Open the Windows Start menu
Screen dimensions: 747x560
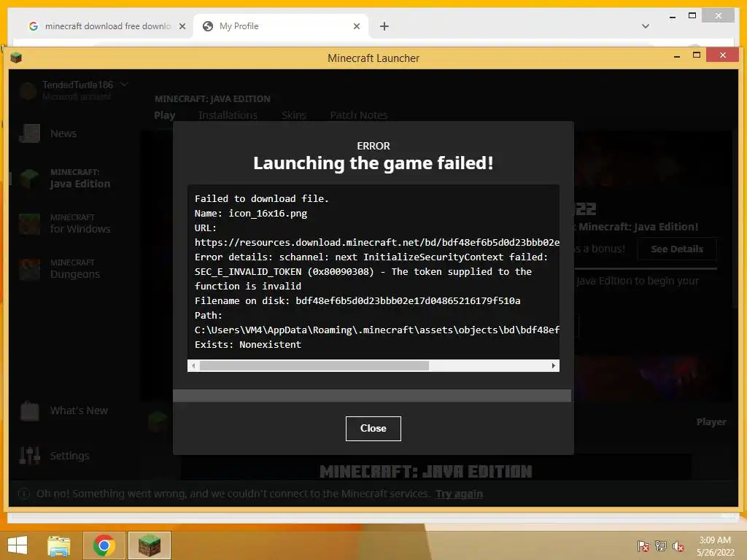(18, 545)
